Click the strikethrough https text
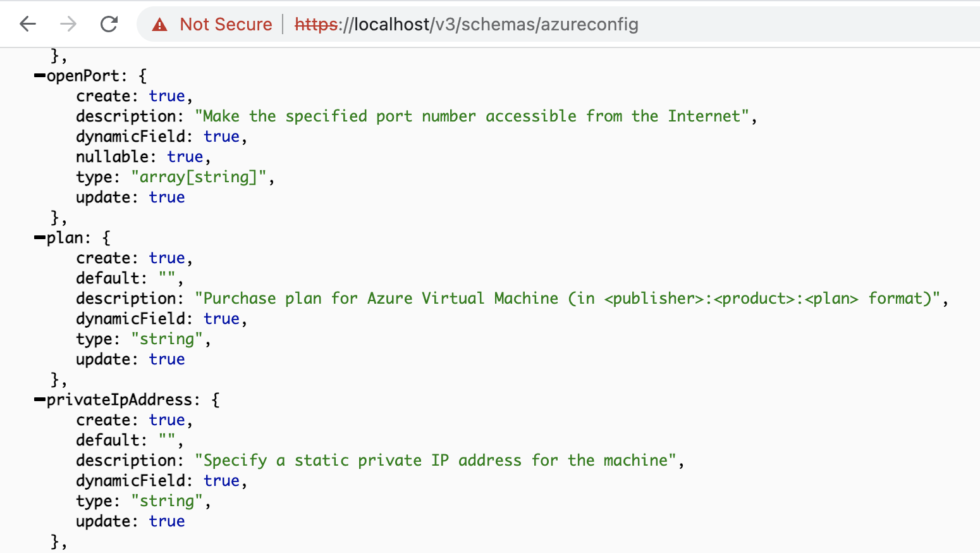Image resolution: width=980 pixels, height=553 pixels. tap(315, 24)
